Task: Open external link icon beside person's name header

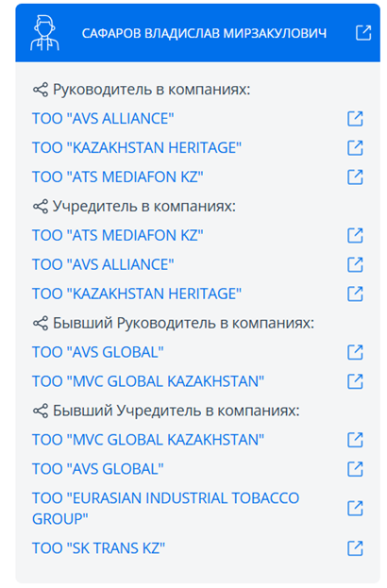Action: 363,33
